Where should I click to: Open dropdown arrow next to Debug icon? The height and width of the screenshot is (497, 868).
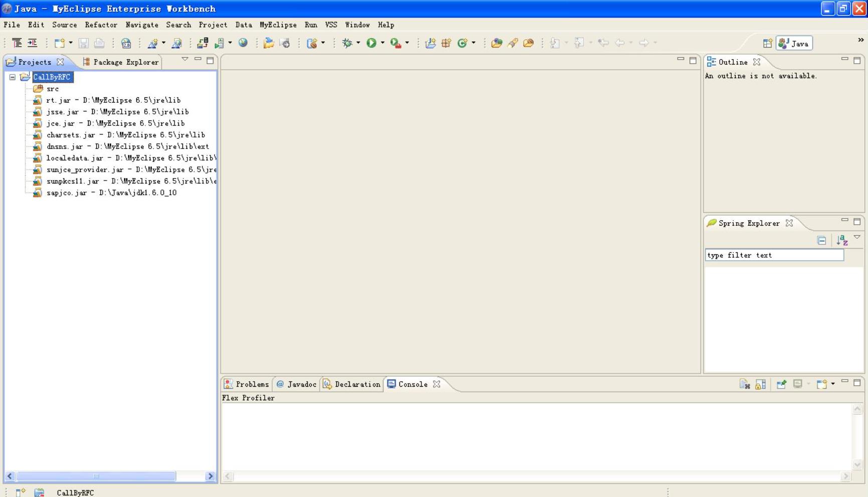click(358, 43)
